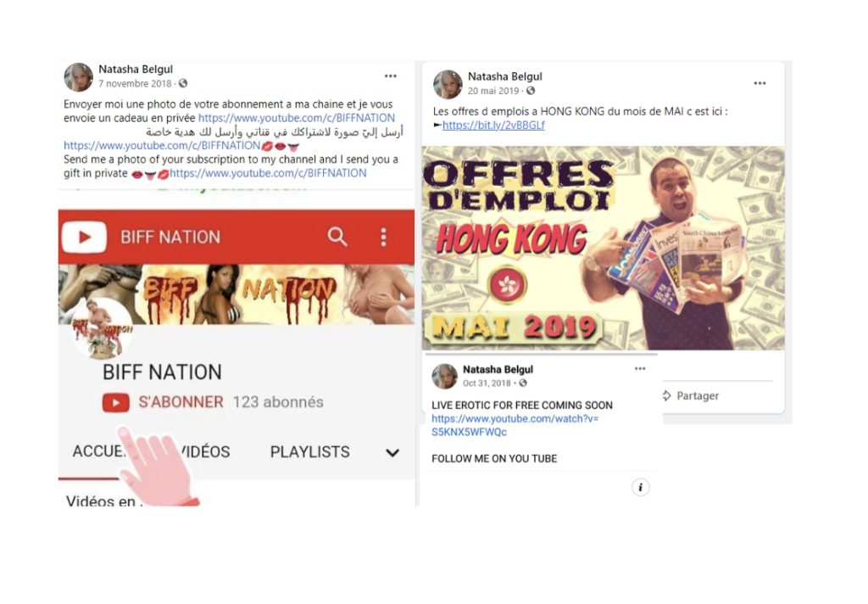
Task: Open the vertical dots menu in YouTube header
Action: (x=383, y=238)
